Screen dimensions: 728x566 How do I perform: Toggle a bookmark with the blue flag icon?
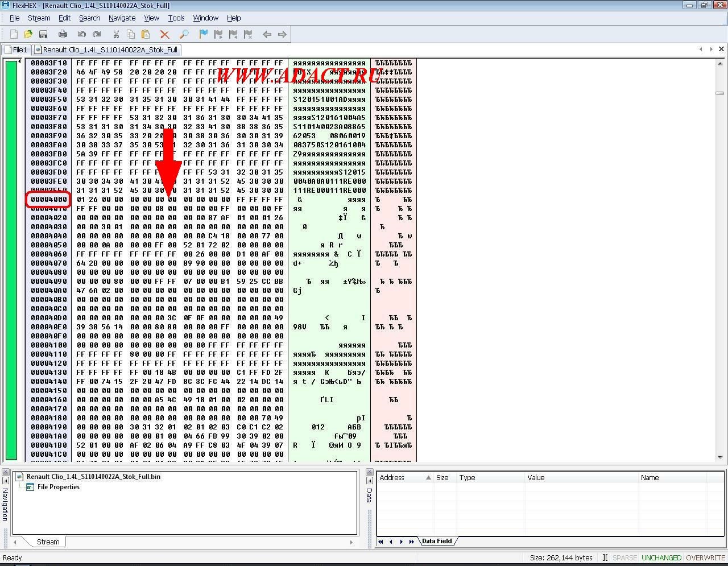click(x=204, y=35)
